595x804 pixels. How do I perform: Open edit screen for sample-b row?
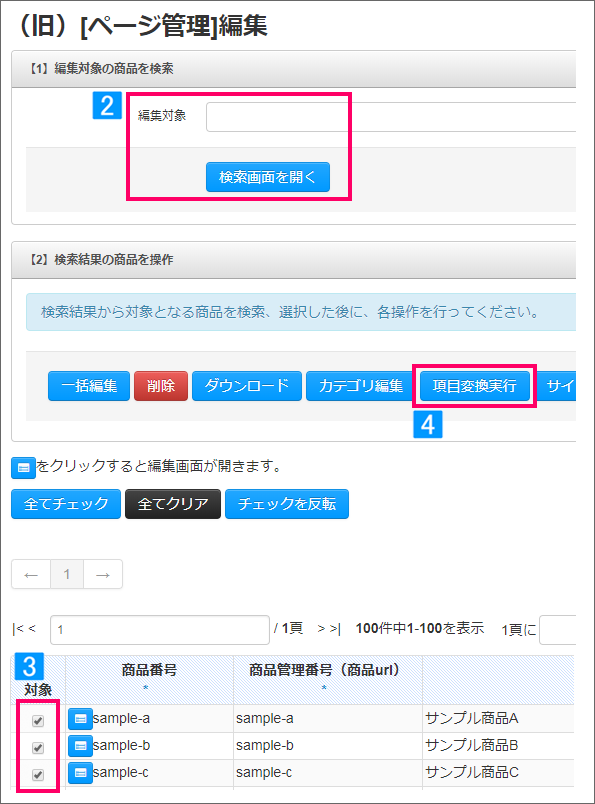(80, 746)
